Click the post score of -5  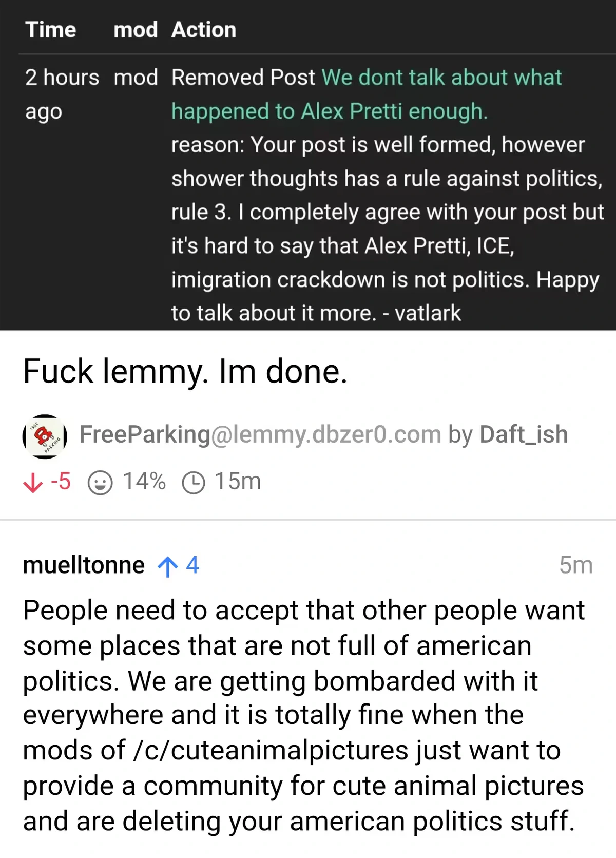(61, 482)
